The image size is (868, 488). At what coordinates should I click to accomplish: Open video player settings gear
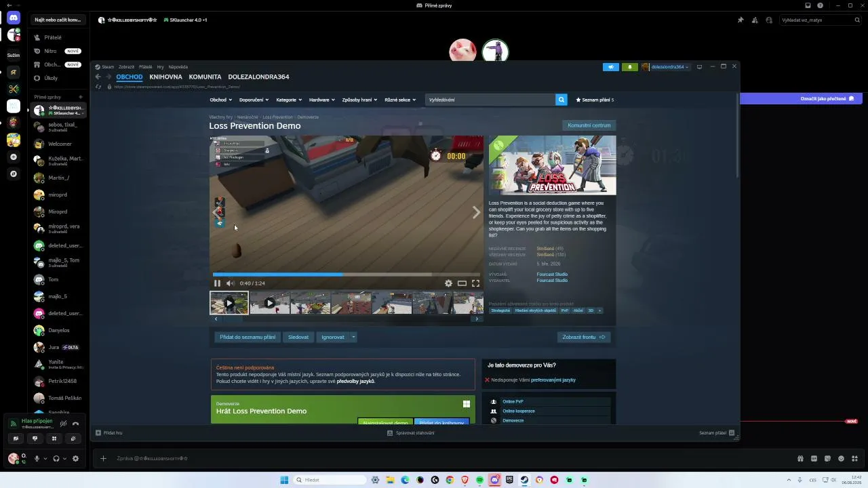(x=448, y=283)
